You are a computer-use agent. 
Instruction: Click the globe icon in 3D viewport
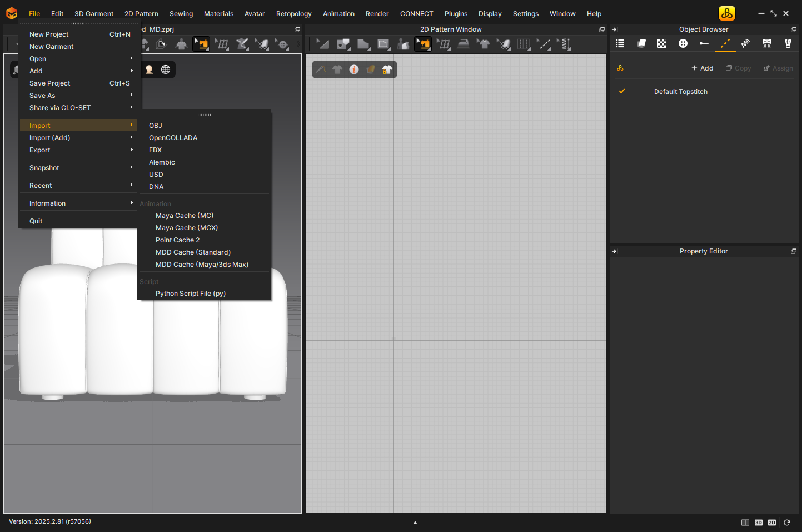166,69
